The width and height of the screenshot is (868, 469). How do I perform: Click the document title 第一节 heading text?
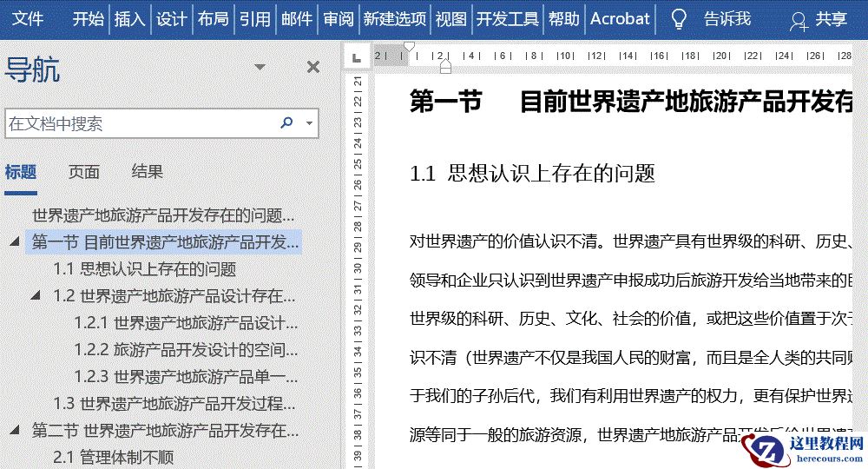point(631,102)
